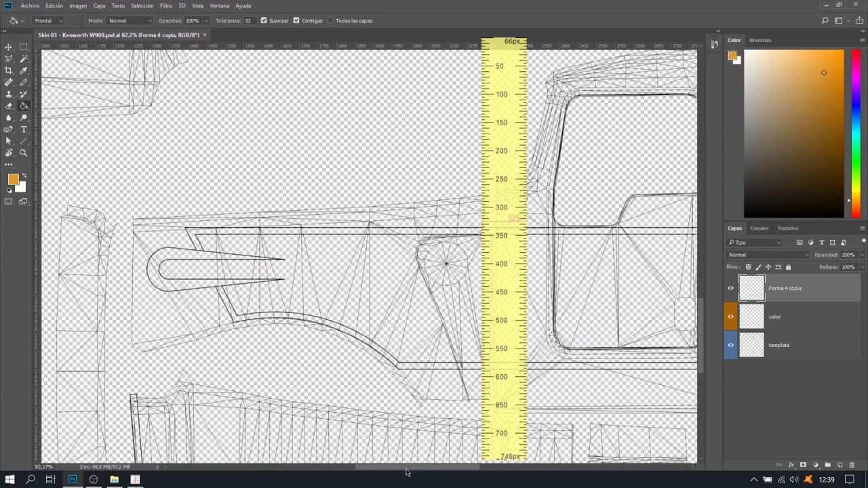Click the orange foreground color swatch

13,179
